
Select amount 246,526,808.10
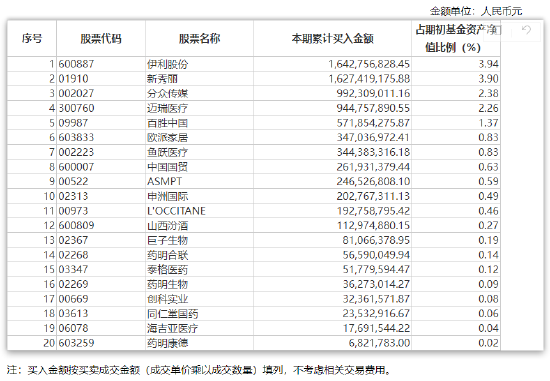pos(373,181)
